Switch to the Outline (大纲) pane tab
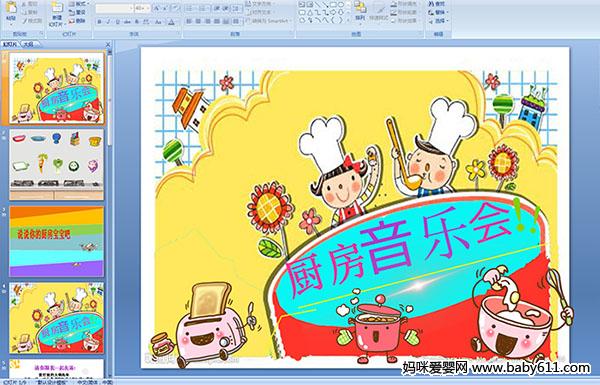Image resolution: width=600 pixels, height=385 pixels. click(29, 44)
